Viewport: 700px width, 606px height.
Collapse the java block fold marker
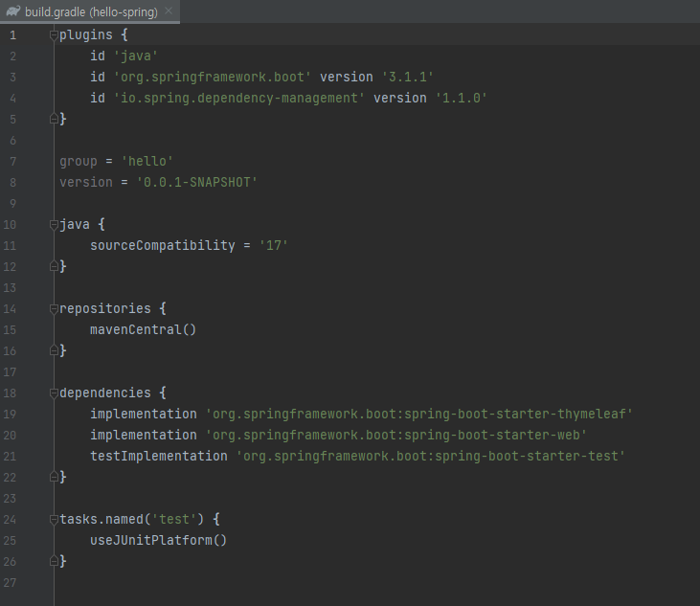(54, 224)
